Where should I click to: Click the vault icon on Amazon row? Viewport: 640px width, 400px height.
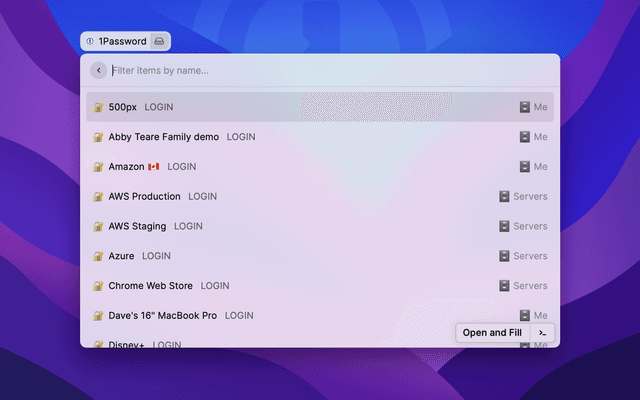pos(524,167)
